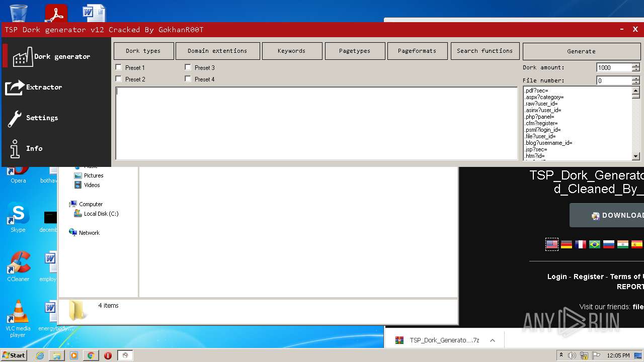Expand the download item chevron menu
The width and height of the screenshot is (644, 362).
(x=493, y=340)
